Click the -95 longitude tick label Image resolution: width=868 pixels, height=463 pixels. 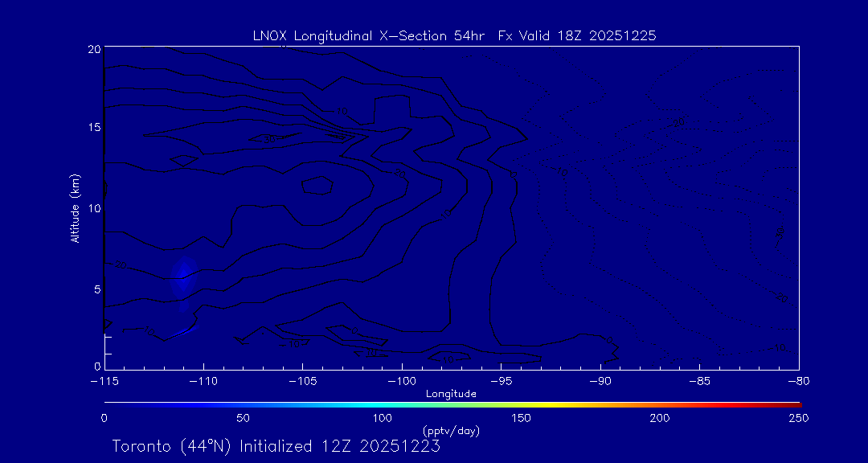click(x=501, y=382)
